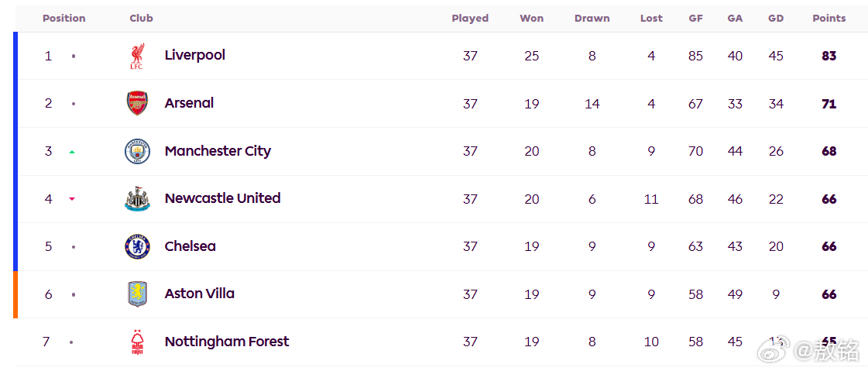This screenshot has height=371, width=868.
Task: Open the Nottingham Forest club name link
Action: point(227,342)
